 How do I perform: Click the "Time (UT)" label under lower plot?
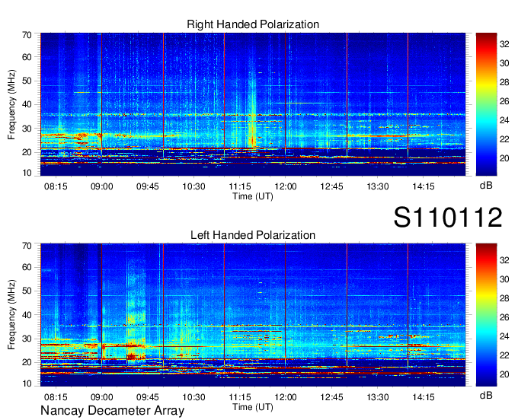[x=253, y=407]
